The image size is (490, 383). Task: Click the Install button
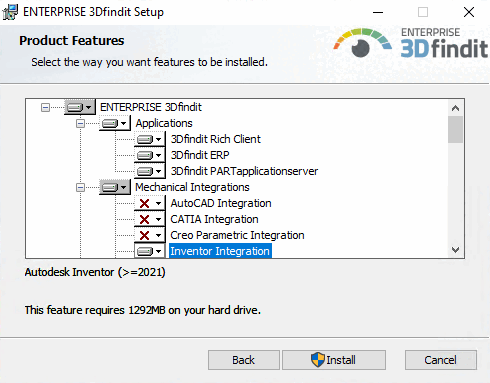(x=334, y=360)
